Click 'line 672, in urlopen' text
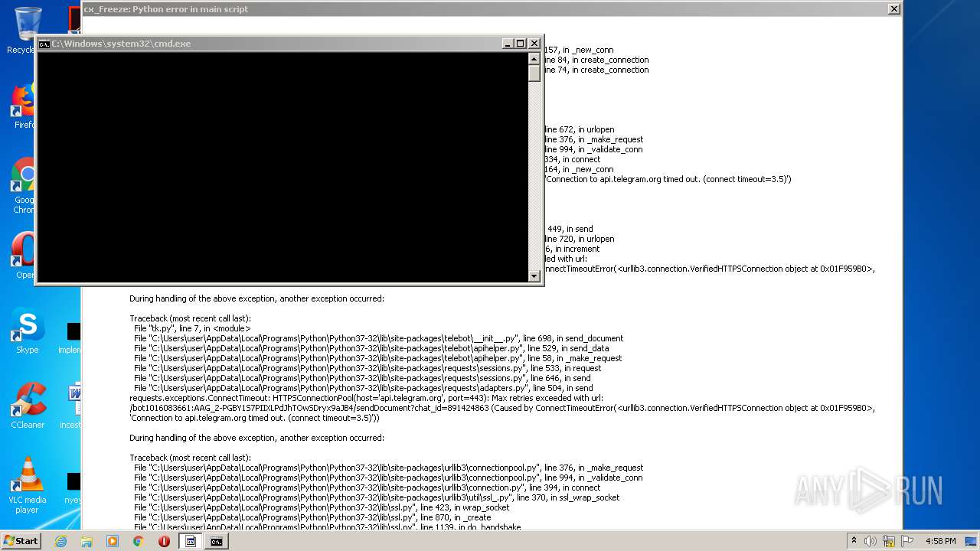Viewport: 980px width, 551px height. tap(579, 129)
